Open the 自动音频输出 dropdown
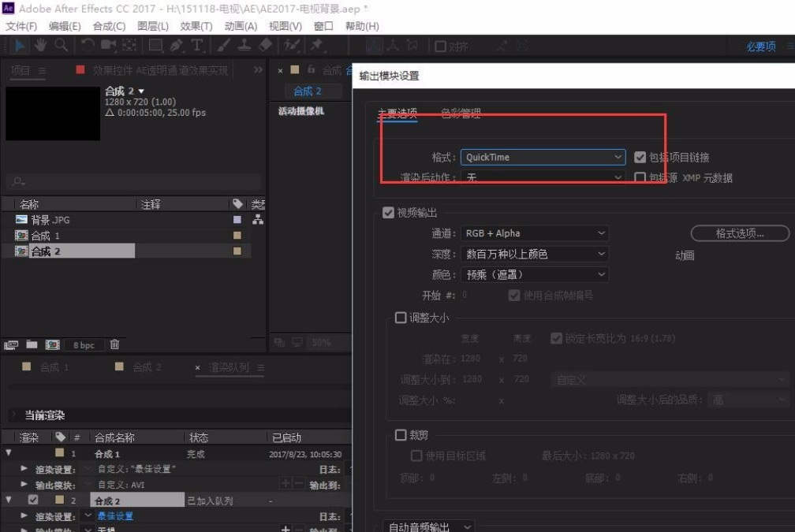Image resolution: width=795 pixels, height=532 pixels. (x=429, y=527)
